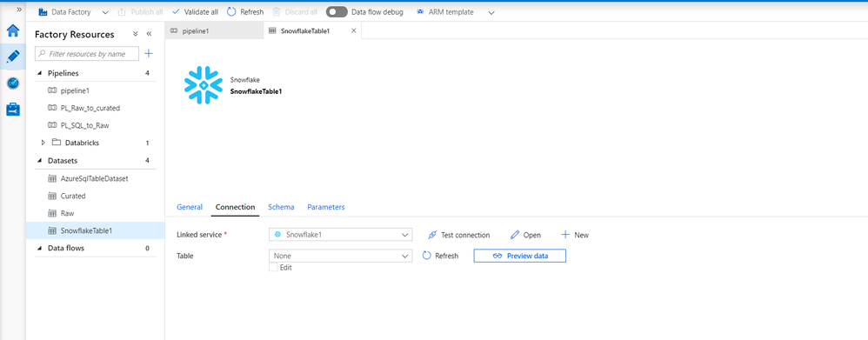Add a new resource with plus icon
This screenshot has width=868, height=340.
click(x=149, y=54)
